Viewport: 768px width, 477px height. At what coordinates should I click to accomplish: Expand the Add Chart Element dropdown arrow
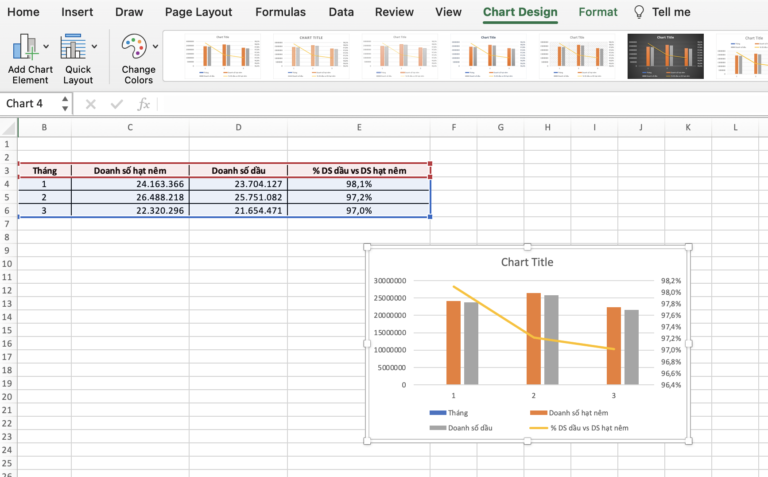point(46,47)
